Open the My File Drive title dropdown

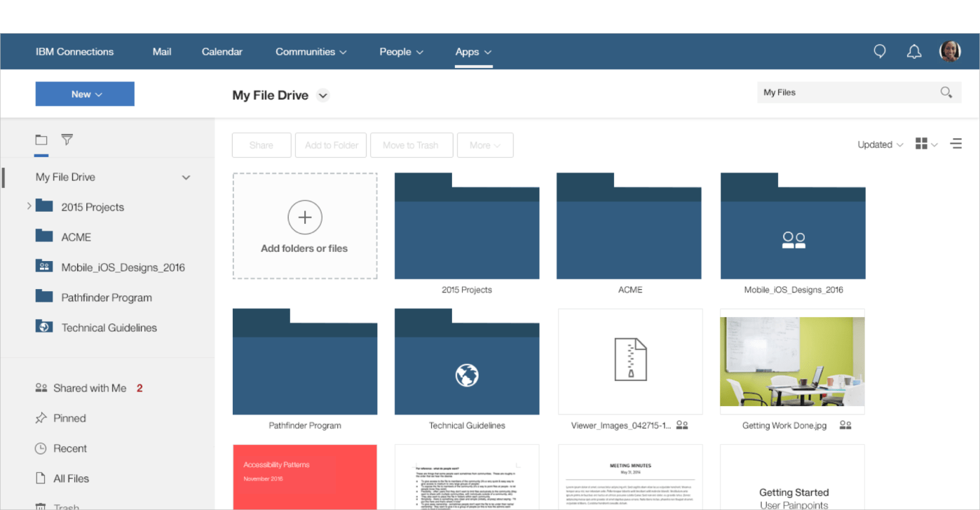[322, 95]
